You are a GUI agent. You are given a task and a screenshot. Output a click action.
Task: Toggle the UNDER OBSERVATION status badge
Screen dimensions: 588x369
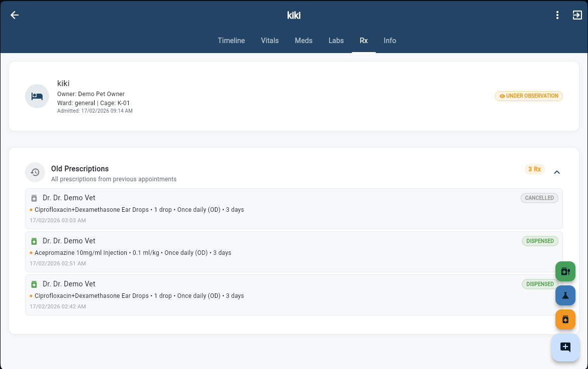point(528,96)
